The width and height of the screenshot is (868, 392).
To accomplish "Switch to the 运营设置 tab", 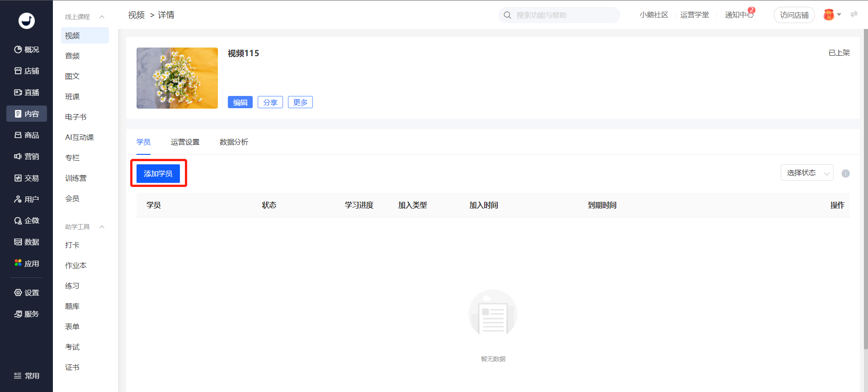I will pyautogui.click(x=185, y=142).
